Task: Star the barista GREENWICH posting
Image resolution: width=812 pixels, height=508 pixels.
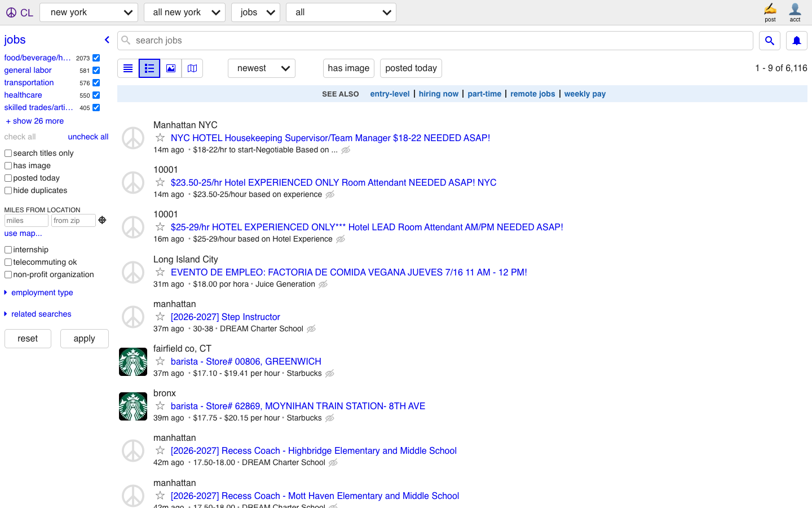Action: click(x=160, y=361)
